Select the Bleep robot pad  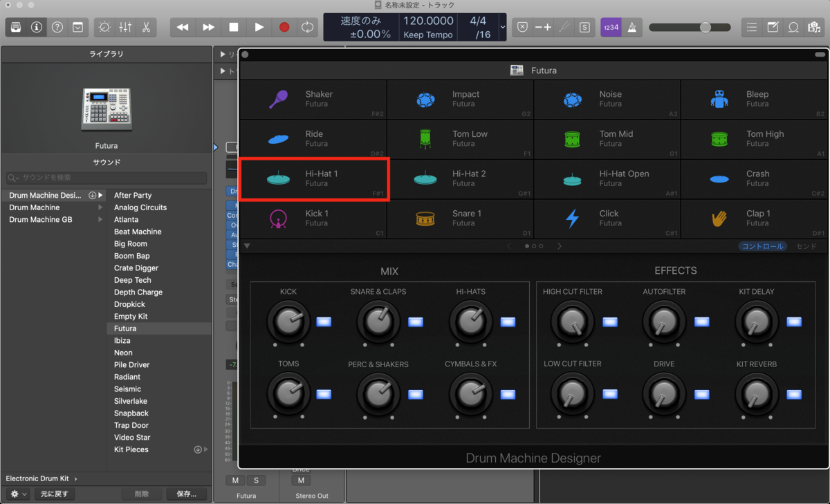(755, 100)
